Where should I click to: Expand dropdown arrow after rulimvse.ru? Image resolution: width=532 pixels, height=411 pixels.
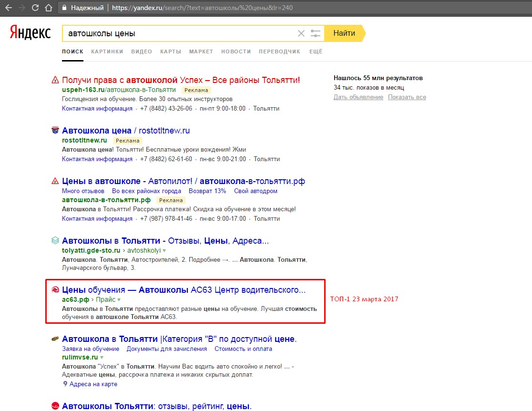coord(102,358)
